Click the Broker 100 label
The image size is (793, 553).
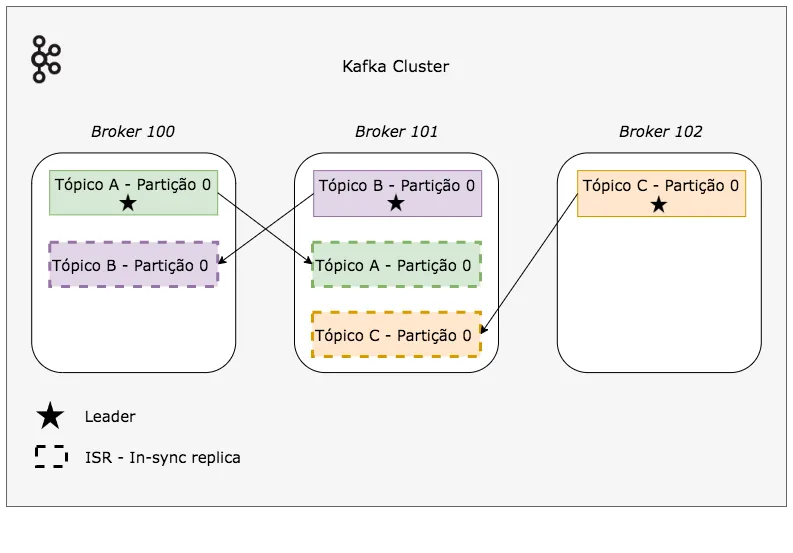click(x=133, y=132)
